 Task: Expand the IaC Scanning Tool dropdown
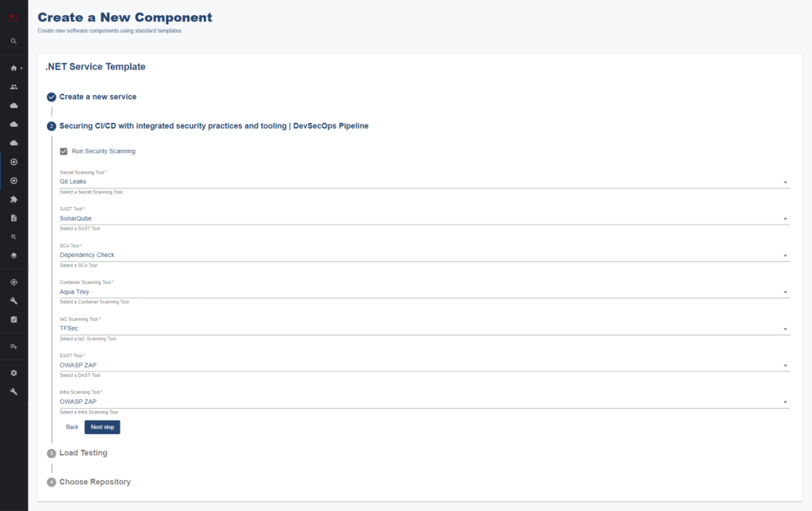[x=424, y=328]
